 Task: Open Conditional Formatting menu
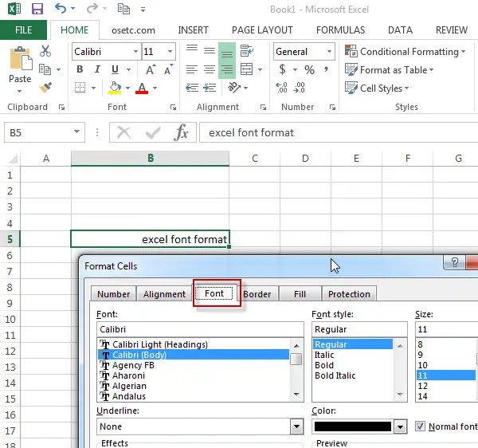pos(406,52)
